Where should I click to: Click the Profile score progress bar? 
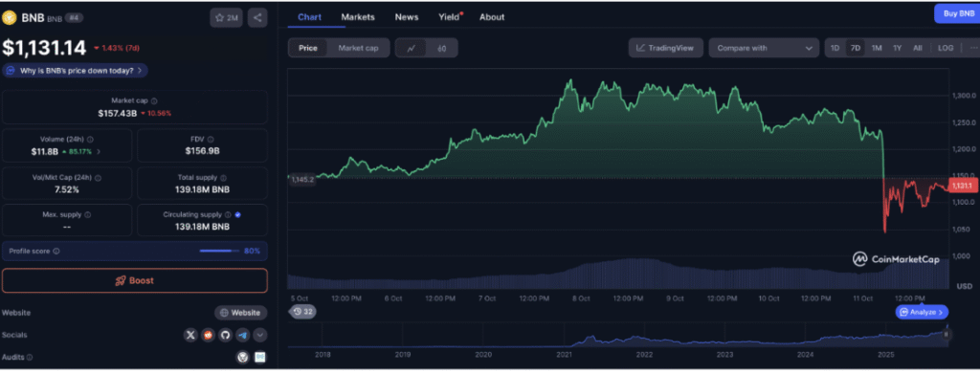click(x=219, y=251)
